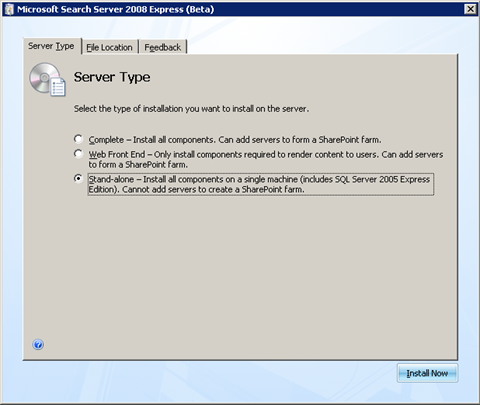Screen dimensions: 480x405
Task: Click the 'Server Type' heading text
Action: [x=112, y=77]
